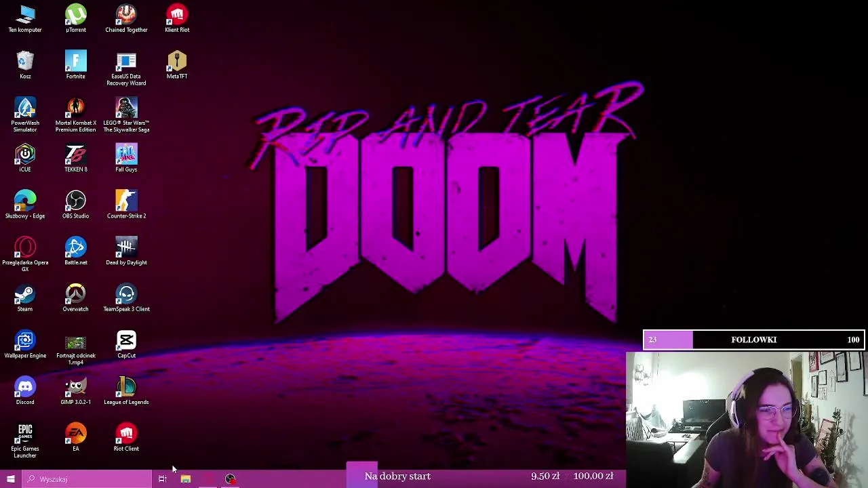Select Dead by Daylight icon
Screen dimensions: 868x488
pos(126,251)
